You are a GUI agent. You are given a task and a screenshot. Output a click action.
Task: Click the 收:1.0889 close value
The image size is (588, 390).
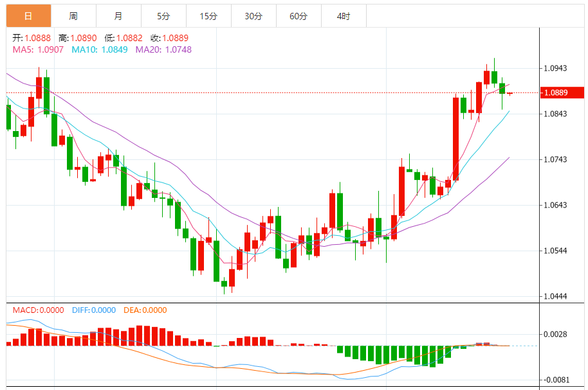coord(169,38)
